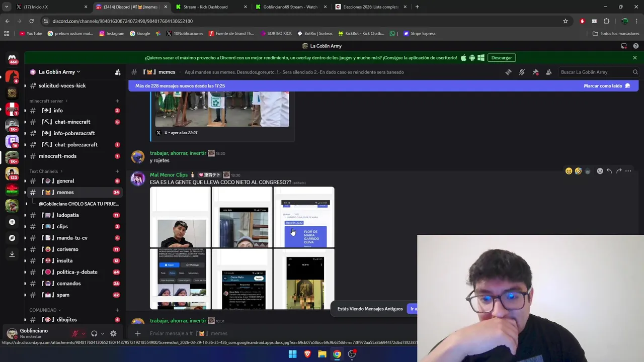
Task: Open the Twitch server icon in sidebar
Action: (x=12, y=141)
